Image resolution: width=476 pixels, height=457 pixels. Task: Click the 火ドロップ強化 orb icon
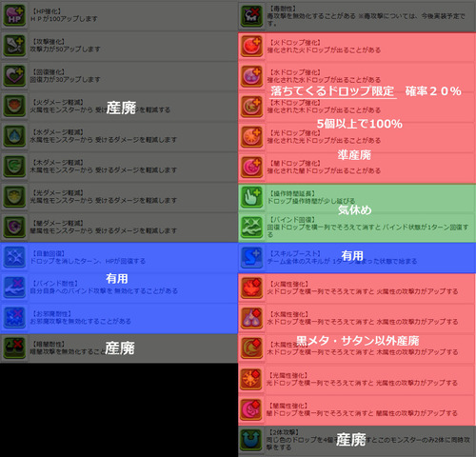click(251, 46)
